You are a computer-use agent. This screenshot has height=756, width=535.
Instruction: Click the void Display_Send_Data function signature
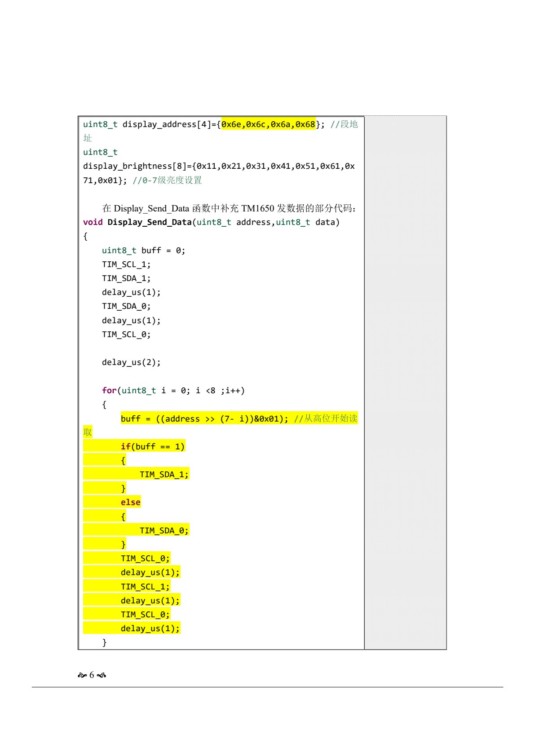coord(211,222)
